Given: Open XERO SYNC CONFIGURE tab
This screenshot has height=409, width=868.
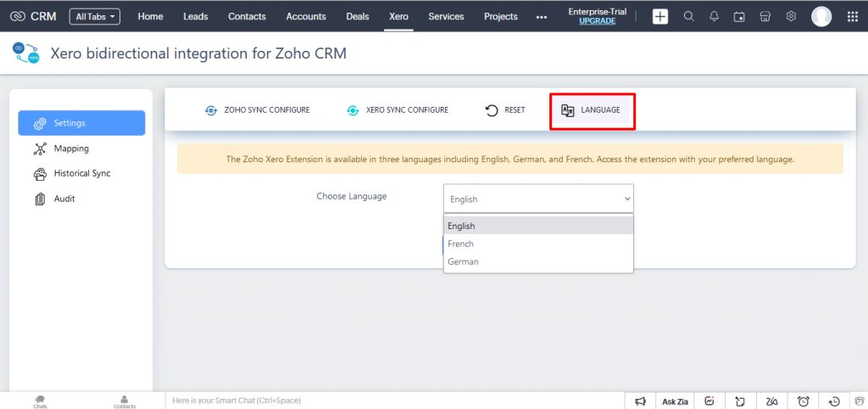Looking at the screenshot, I should (398, 110).
